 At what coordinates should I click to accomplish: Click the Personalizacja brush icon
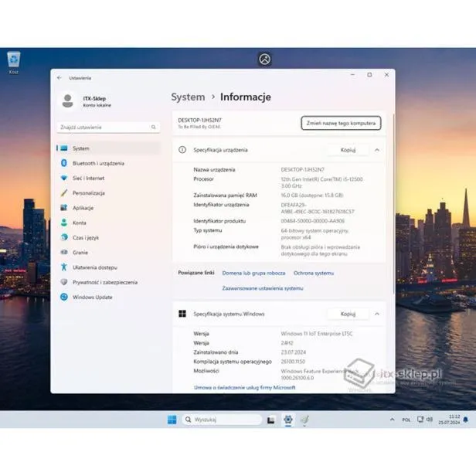(x=64, y=192)
